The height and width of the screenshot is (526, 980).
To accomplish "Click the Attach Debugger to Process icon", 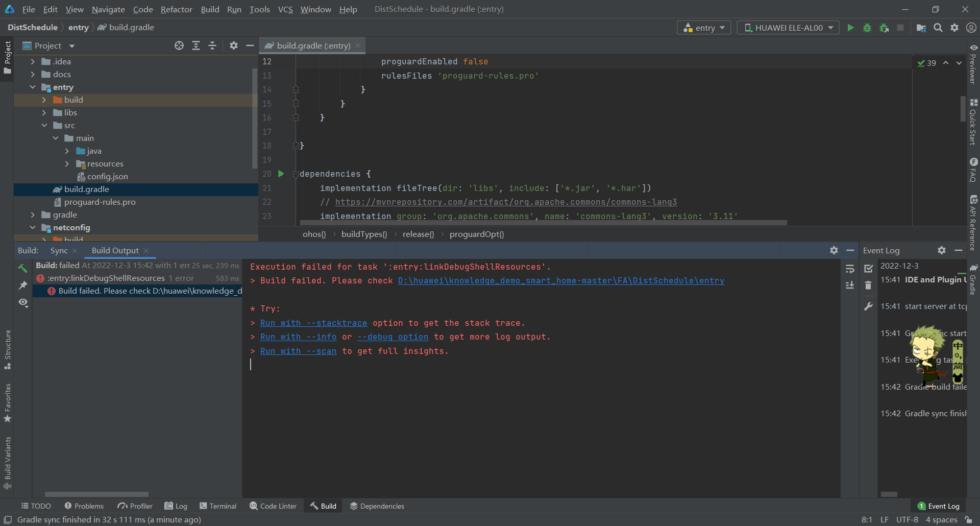I will (x=884, y=28).
